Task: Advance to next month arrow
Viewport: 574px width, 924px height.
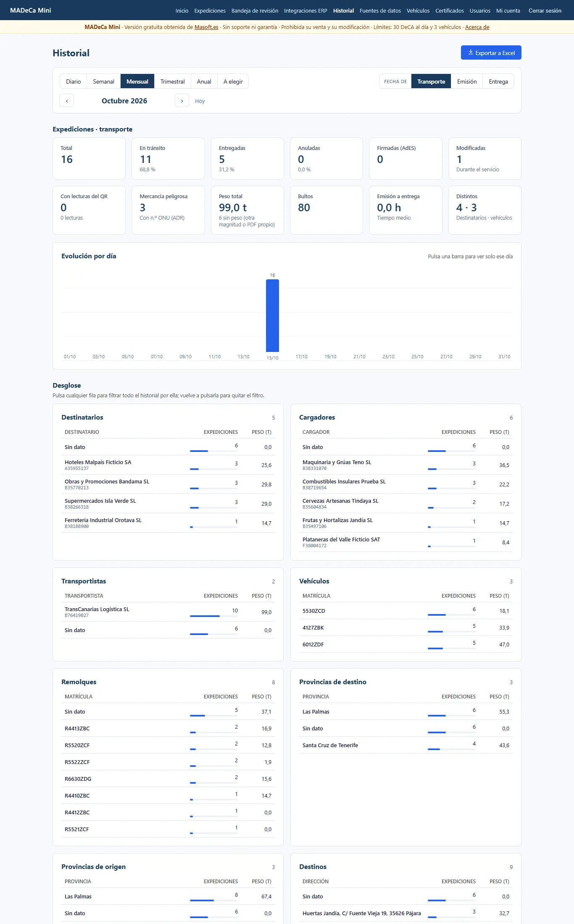Action: (182, 101)
